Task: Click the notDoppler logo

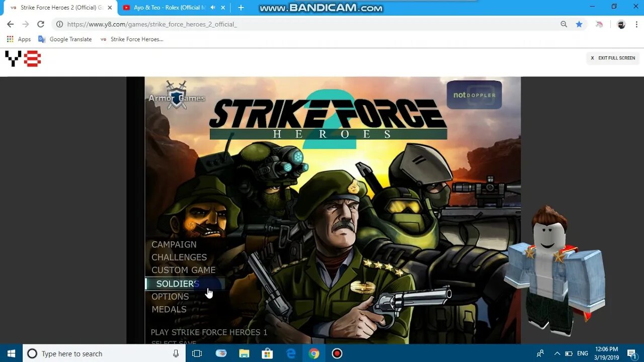Action: pos(474,95)
